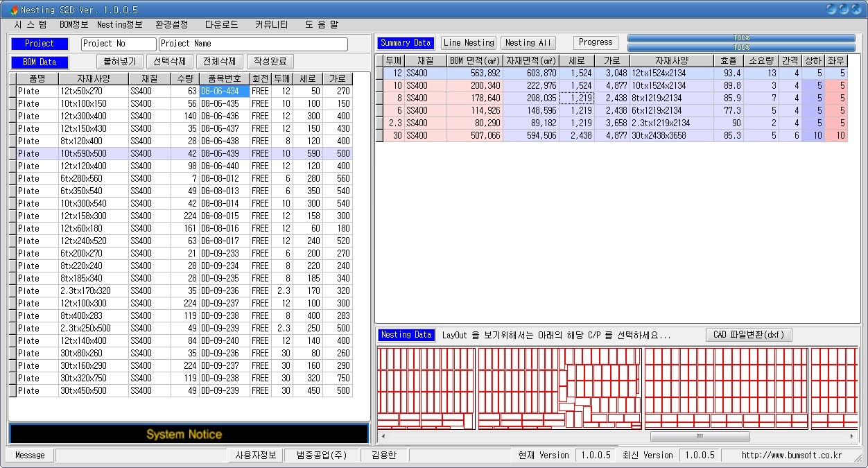868x468 pixels.
Task: Click the Message status bar label
Action: (x=30, y=456)
